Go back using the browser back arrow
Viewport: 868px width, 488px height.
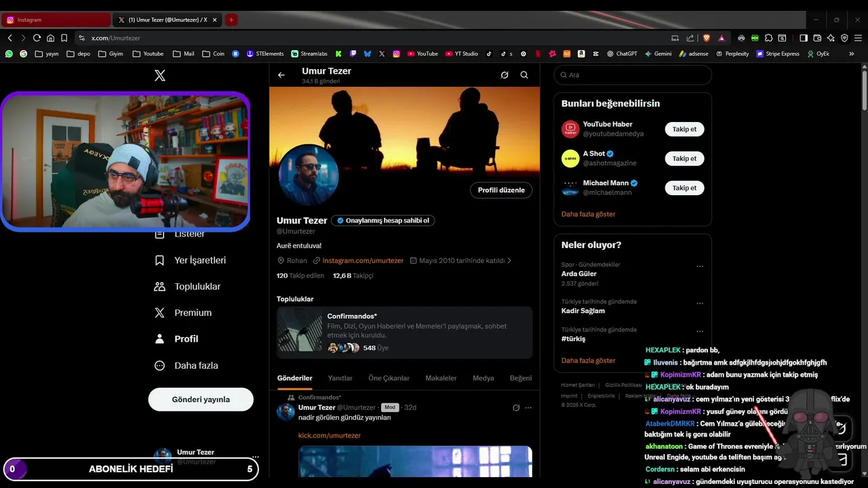[x=9, y=38]
